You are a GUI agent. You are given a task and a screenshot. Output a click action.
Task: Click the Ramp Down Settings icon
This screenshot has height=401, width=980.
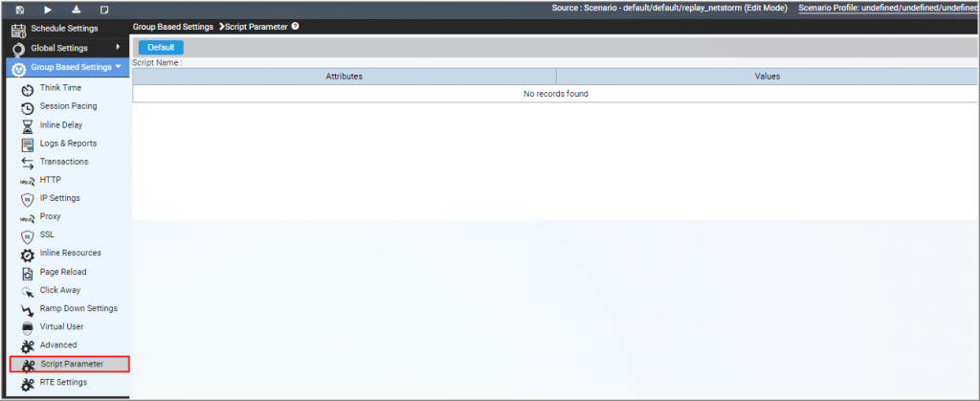pos(27,310)
